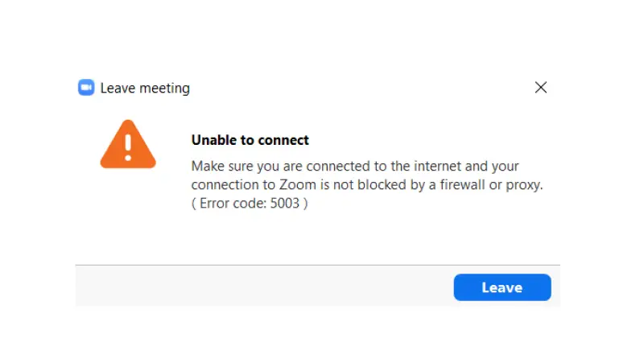Image resolution: width=644 pixels, height=363 pixels.
Task: Click the separator line above the footer
Action: pyautogui.click(x=317, y=265)
